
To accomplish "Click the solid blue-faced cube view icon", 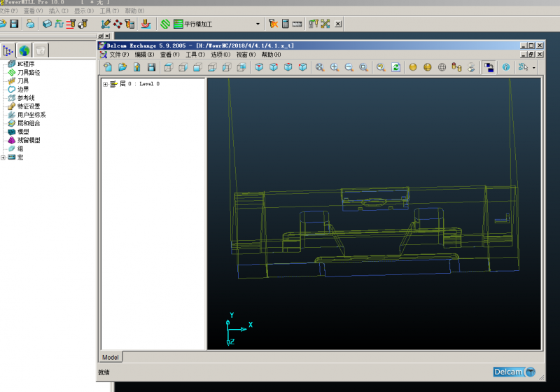I will coord(198,67).
